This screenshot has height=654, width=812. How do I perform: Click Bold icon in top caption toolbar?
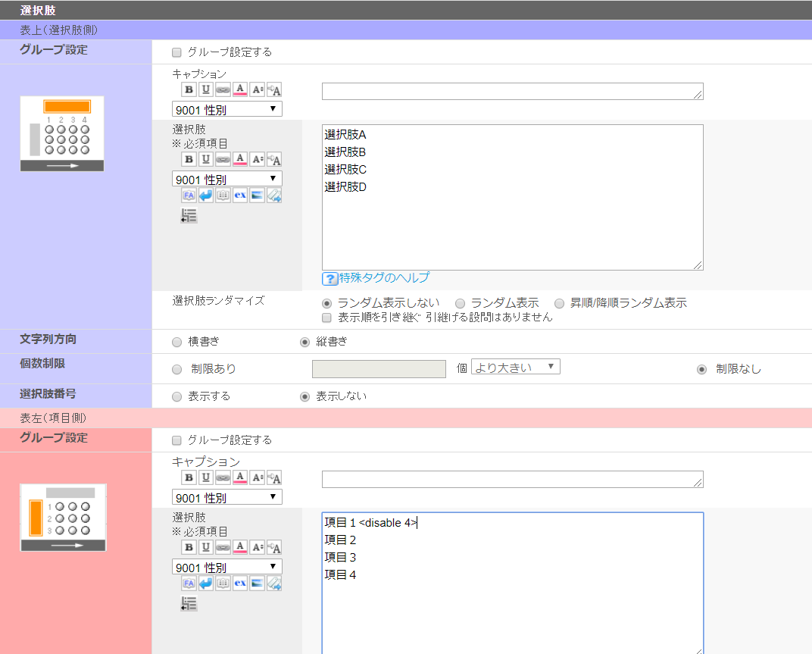click(x=189, y=90)
